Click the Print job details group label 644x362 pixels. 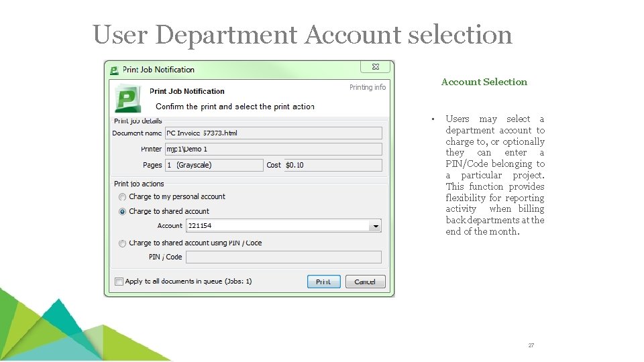coord(138,121)
